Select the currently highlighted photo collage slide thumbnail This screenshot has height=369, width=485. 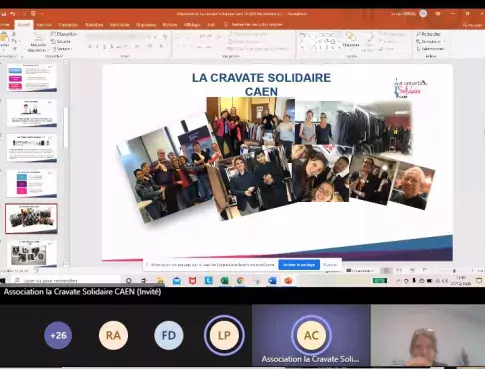pyautogui.click(x=31, y=219)
